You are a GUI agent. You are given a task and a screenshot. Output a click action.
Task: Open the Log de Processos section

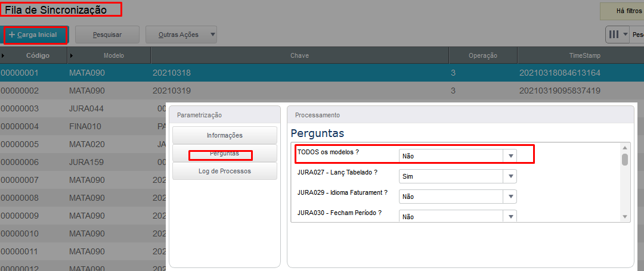tap(225, 172)
